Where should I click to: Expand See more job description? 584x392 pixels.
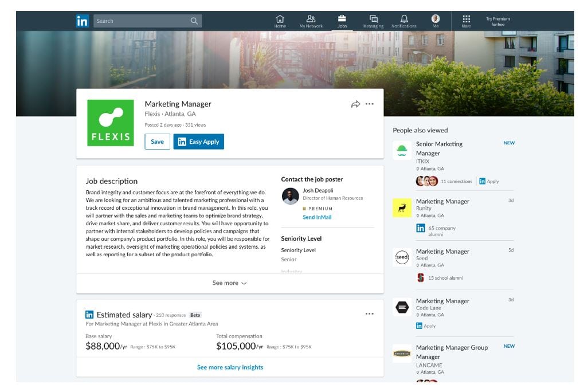point(230,283)
